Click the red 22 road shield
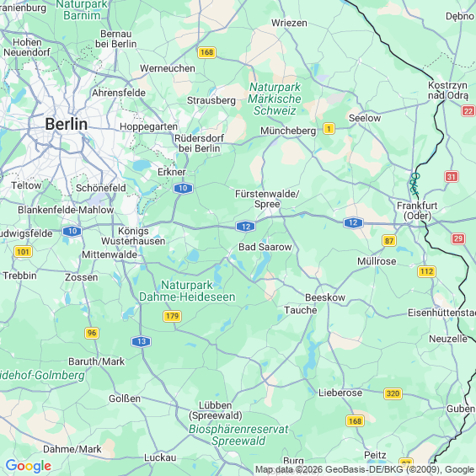 point(468,111)
